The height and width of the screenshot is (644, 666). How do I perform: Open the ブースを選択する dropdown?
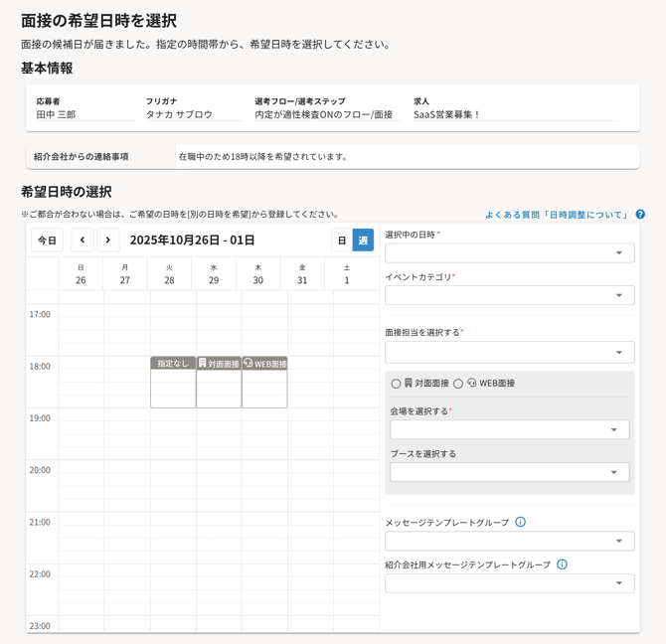(510, 472)
